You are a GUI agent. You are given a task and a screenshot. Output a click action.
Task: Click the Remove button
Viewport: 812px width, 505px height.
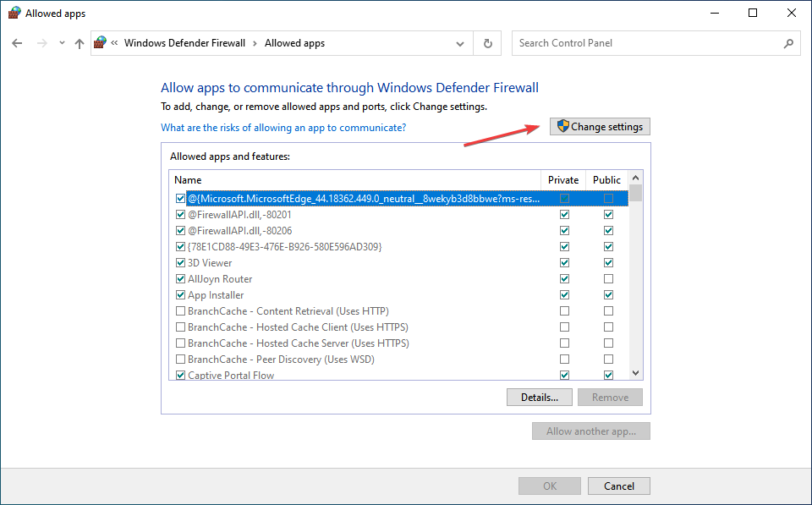pyautogui.click(x=610, y=398)
